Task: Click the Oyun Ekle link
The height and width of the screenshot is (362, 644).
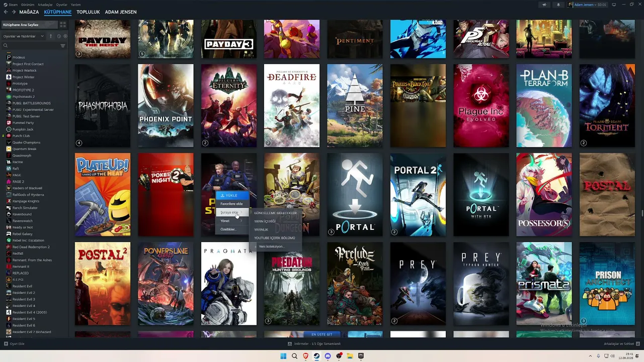Action: (x=17, y=344)
